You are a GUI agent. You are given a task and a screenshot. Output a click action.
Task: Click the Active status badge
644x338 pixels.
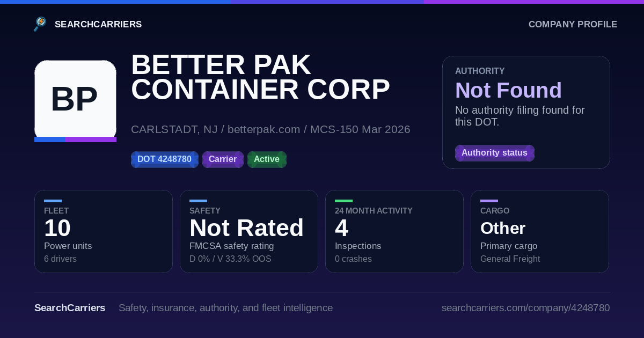(x=267, y=159)
